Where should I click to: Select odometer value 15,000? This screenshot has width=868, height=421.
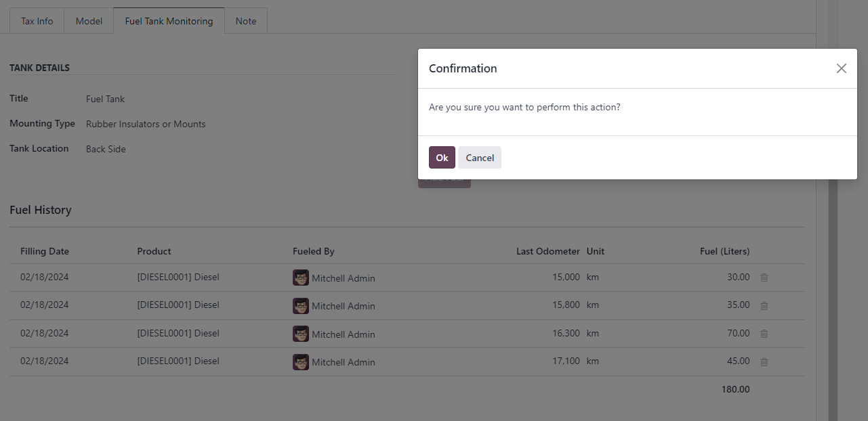tap(566, 277)
